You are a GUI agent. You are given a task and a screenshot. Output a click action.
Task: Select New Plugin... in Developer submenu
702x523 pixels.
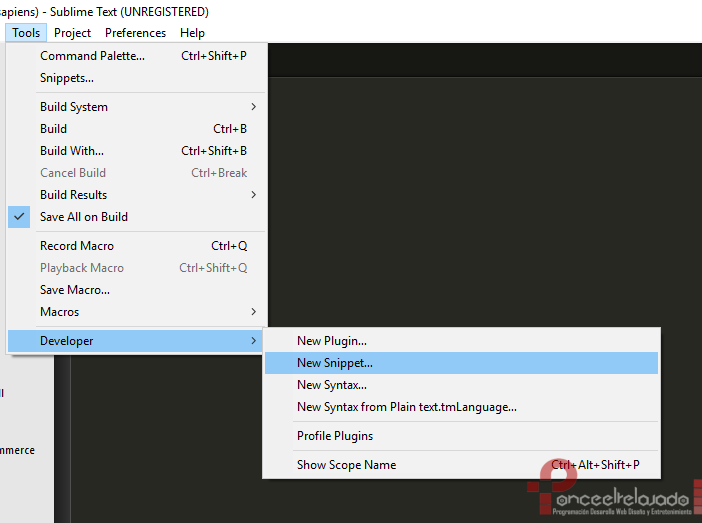click(x=461, y=341)
